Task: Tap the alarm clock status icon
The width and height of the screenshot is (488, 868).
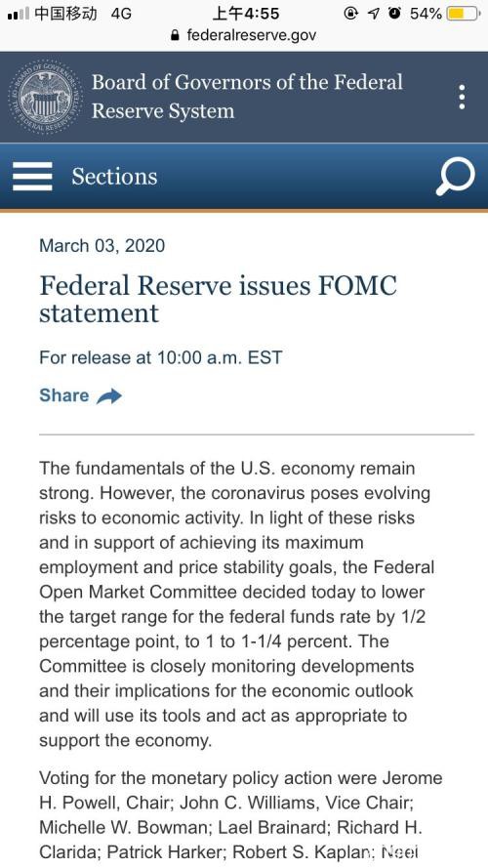Action: pos(394,13)
